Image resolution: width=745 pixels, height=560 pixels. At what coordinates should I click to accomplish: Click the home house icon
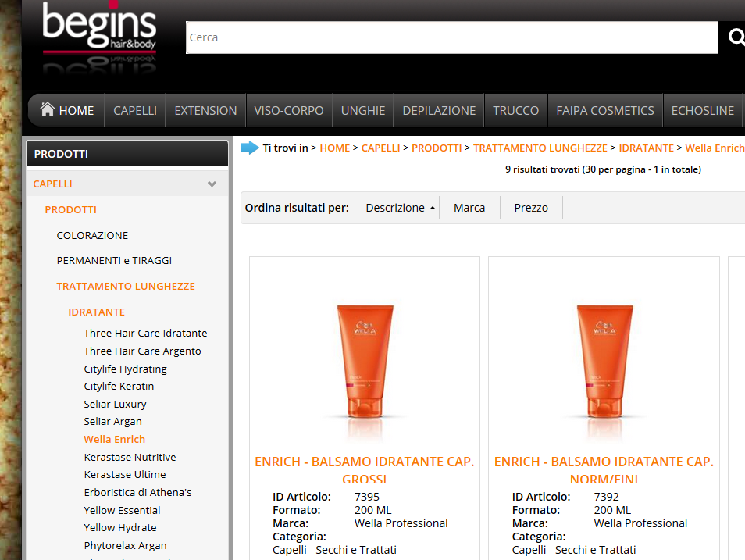[x=48, y=109]
